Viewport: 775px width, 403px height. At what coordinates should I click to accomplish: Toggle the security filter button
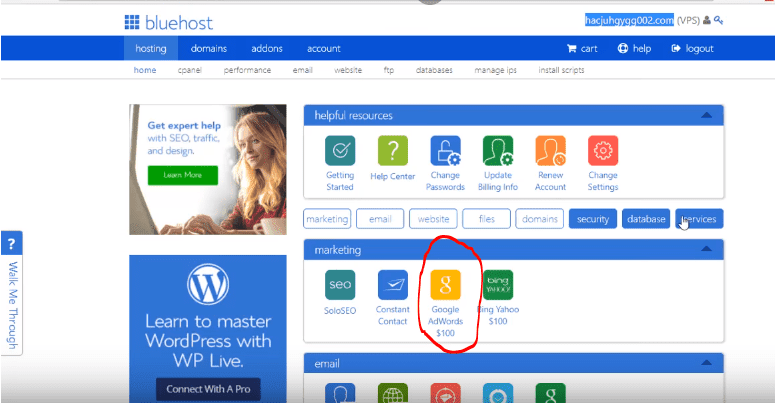pyautogui.click(x=593, y=219)
